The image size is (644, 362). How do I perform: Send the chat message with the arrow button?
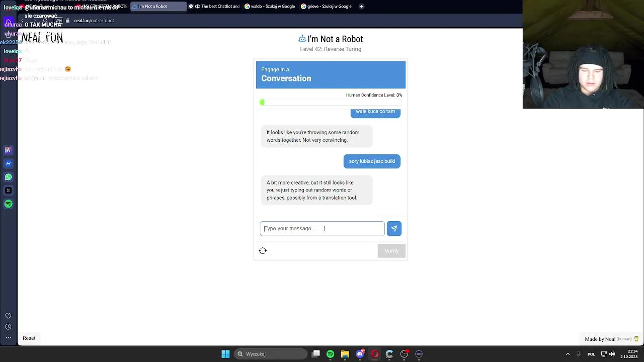click(394, 228)
